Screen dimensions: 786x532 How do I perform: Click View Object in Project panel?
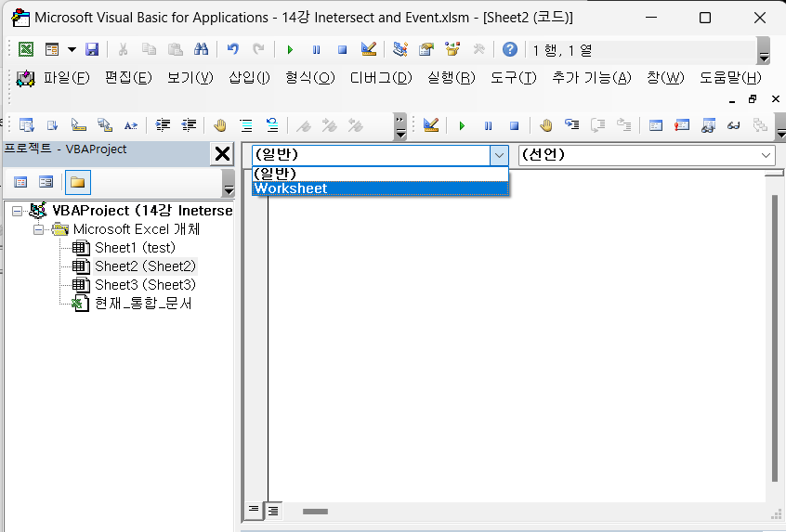(46, 182)
